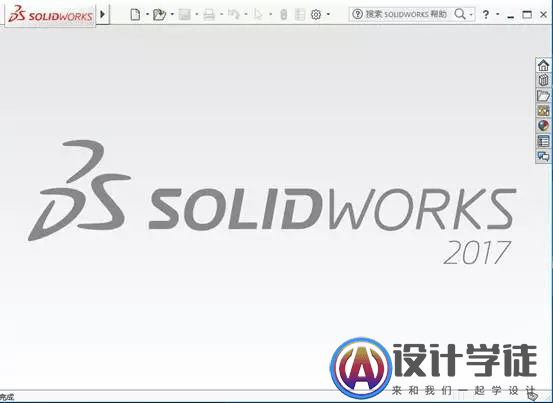Open the View Palette tab
The width and height of the screenshot is (553, 403).
(543, 110)
